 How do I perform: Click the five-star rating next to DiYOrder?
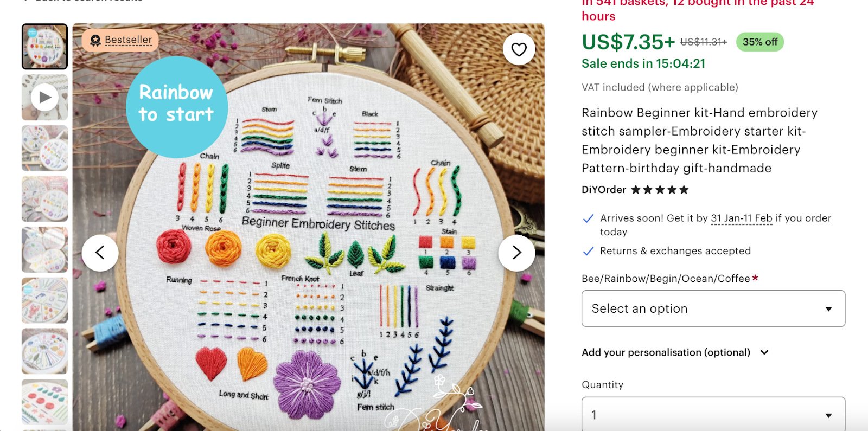tap(660, 190)
